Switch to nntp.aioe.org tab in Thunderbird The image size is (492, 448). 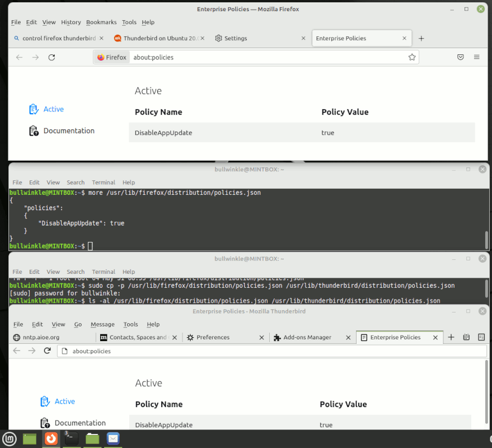tap(53, 337)
